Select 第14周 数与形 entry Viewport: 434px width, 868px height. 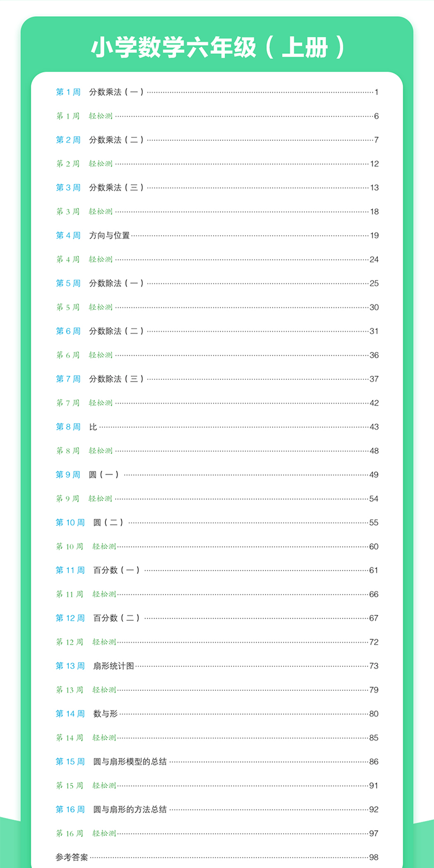click(217, 713)
